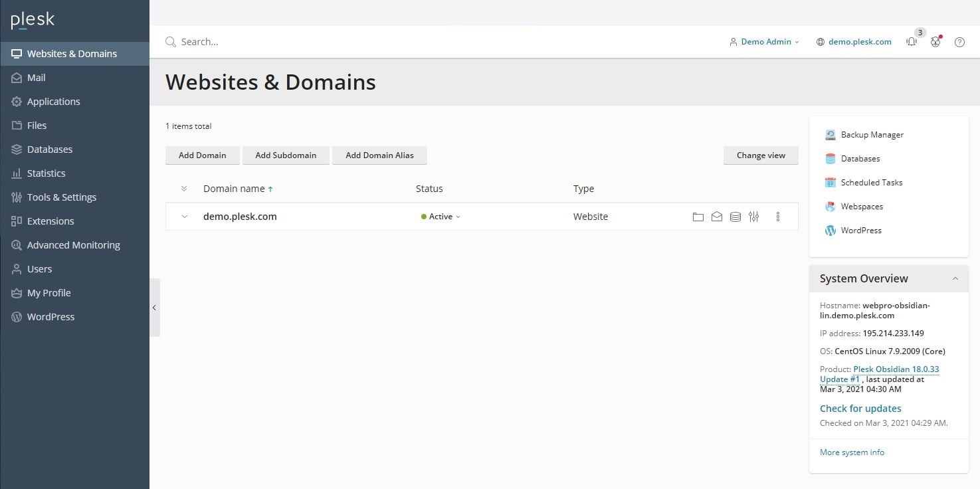Click IP address 195.214.233.149
The image size is (980, 489).
point(893,334)
